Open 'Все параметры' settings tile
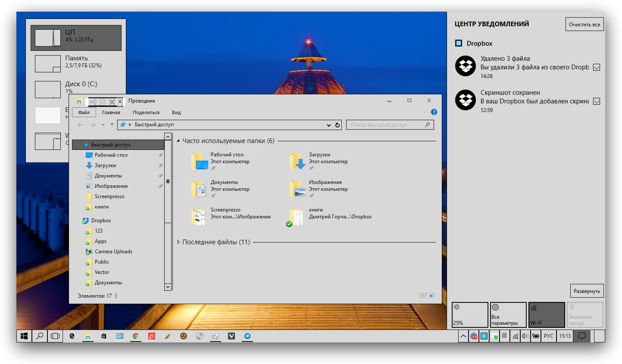Image resolution: width=622 pixels, height=364 pixels. [x=508, y=315]
